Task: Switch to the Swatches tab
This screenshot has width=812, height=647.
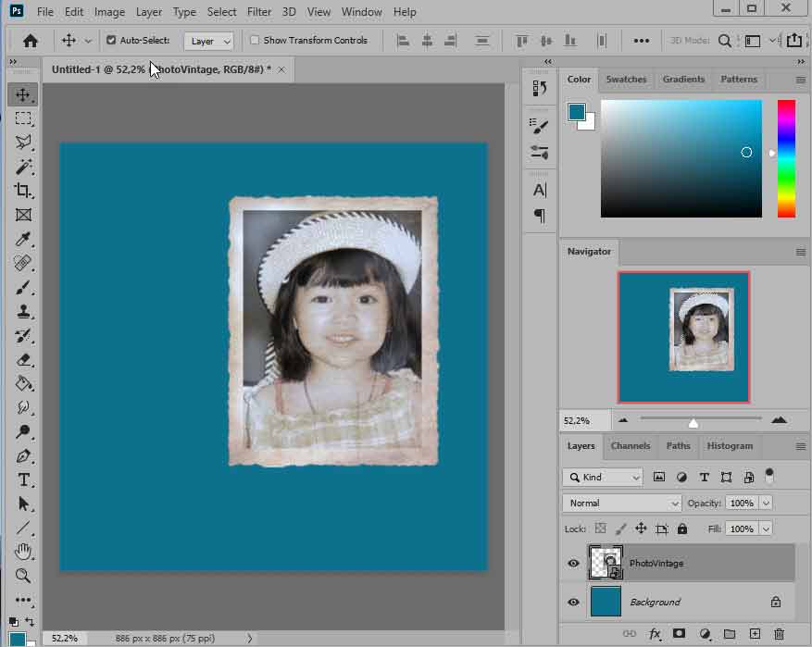Action: coord(626,80)
